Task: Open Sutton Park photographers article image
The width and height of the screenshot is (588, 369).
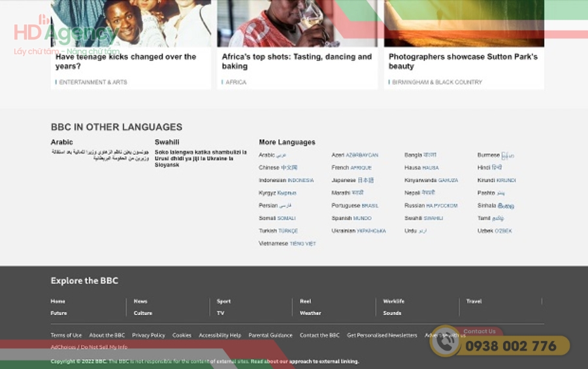Action: pos(464,24)
